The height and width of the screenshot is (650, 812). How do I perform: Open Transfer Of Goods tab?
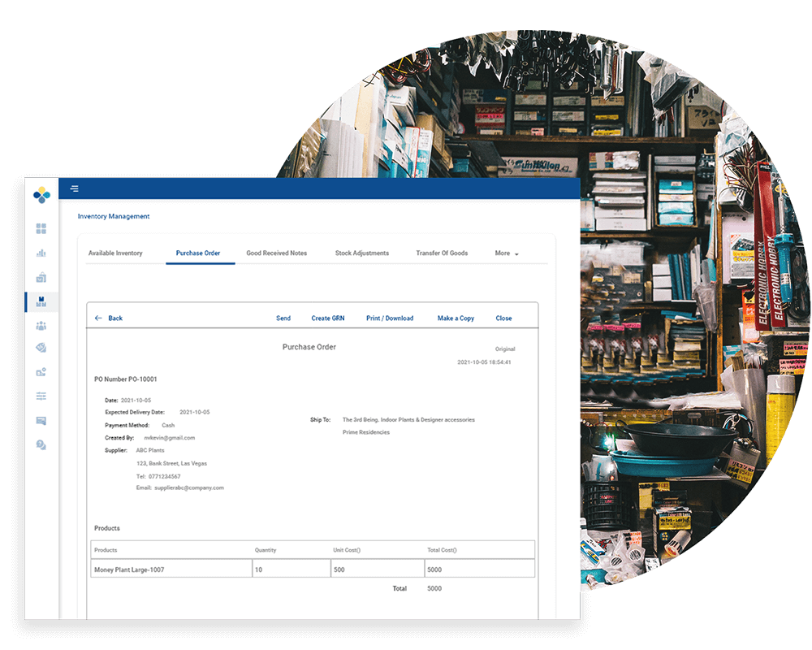442,253
